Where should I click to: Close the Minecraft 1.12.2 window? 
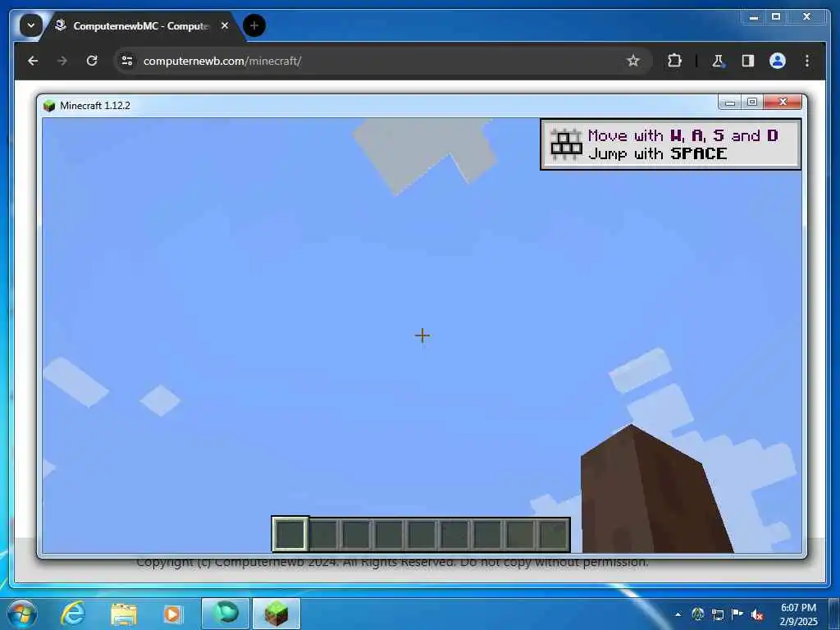pos(783,102)
